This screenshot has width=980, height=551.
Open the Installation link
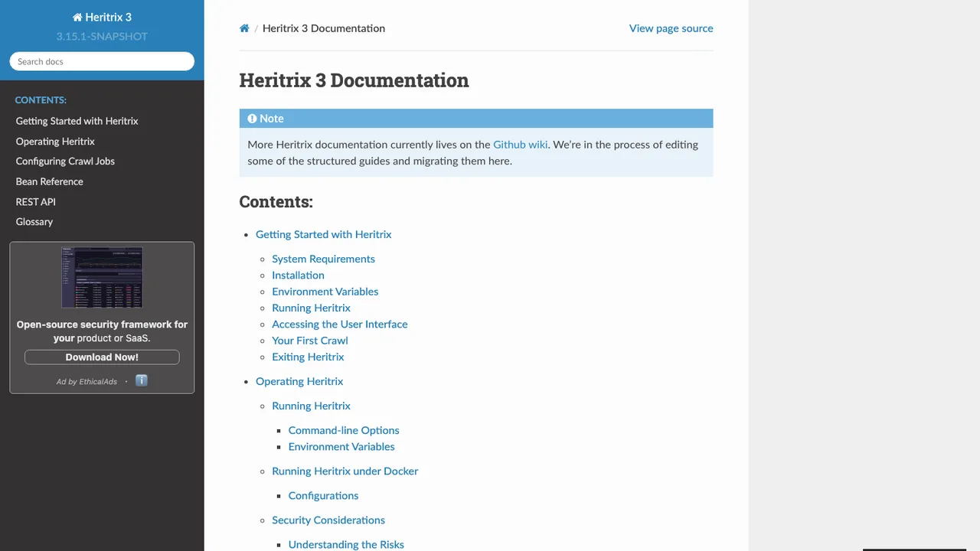click(x=298, y=275)
